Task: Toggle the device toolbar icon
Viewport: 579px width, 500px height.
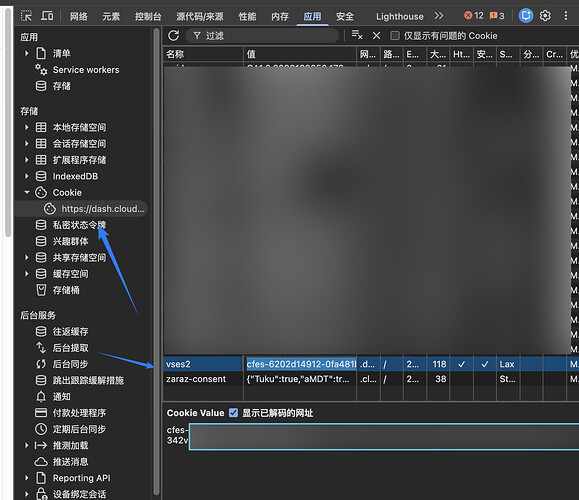Action: tap(47, 16)
